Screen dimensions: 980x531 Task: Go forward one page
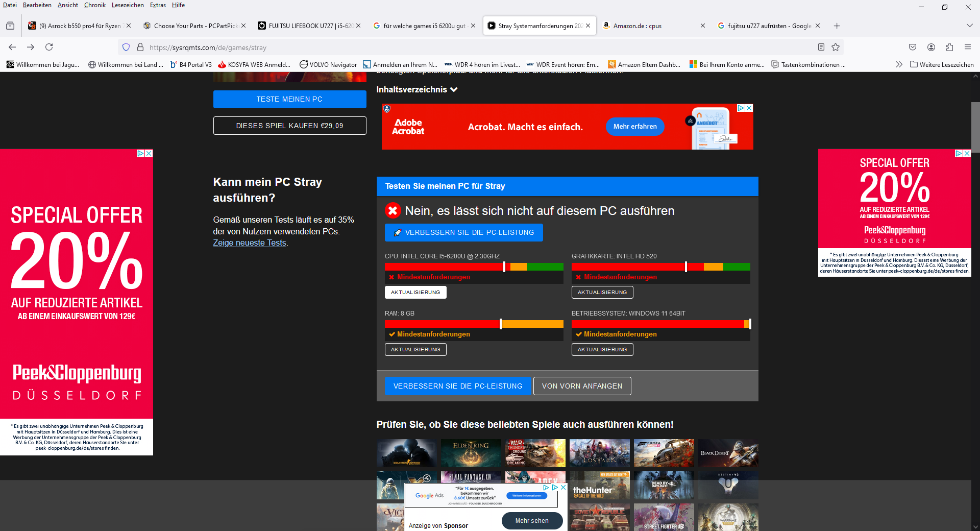31,47
